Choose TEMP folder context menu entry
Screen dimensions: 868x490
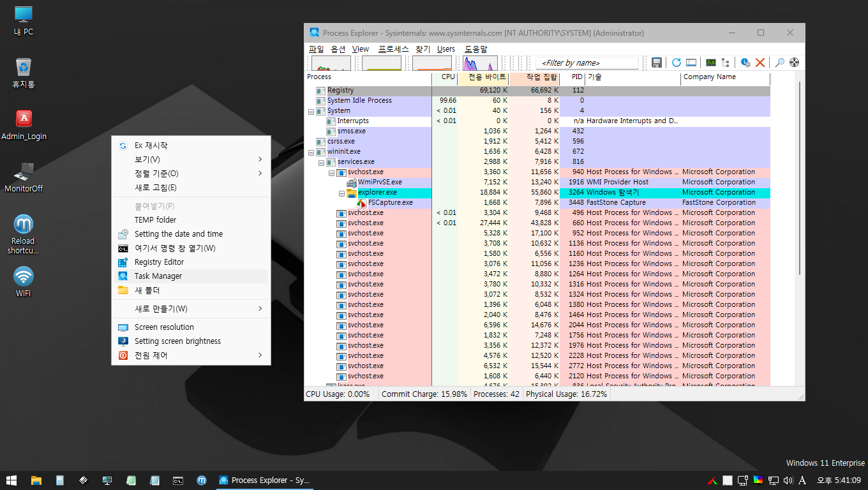191,220
